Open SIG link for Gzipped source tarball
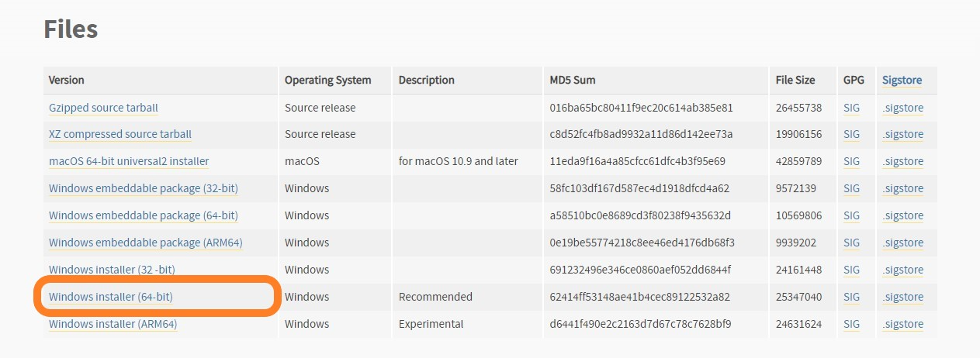The height and width of the screenshot is (358, 980). coord(851,108)
